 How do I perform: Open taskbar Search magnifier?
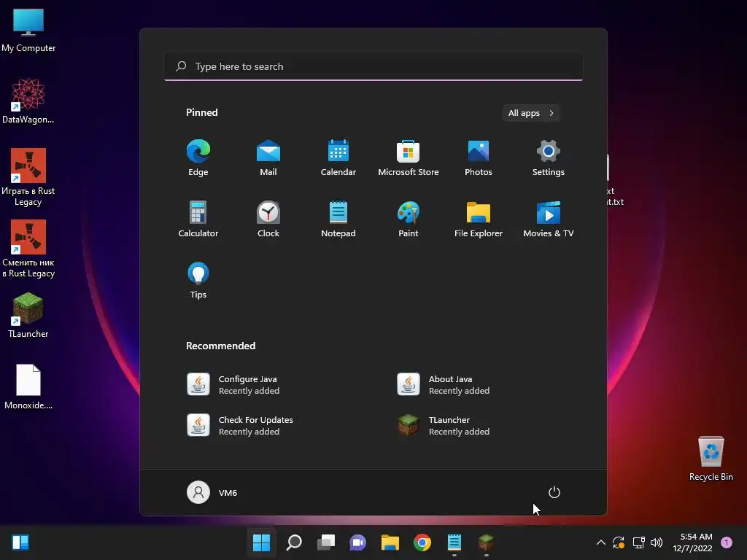click(x=294, y=542)
